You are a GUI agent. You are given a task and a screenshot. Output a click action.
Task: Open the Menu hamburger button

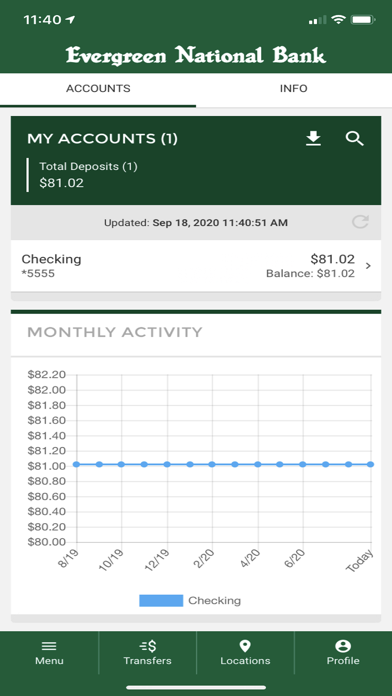tap(49, 653)
